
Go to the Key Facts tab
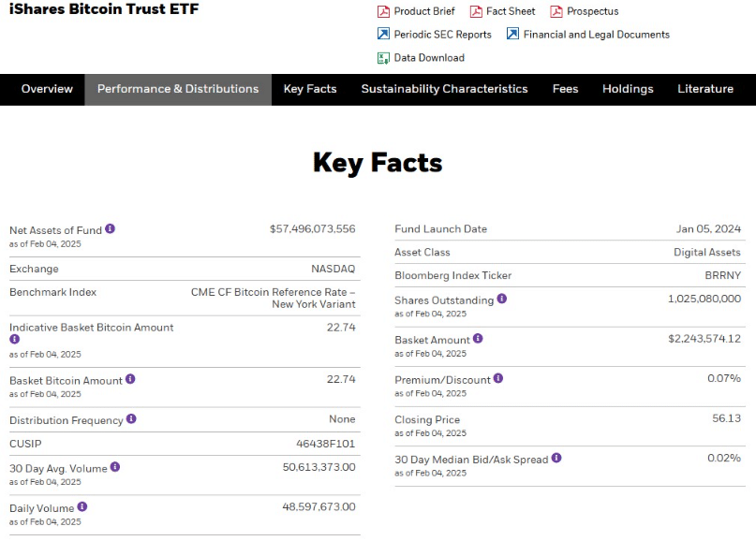click(x=310, y=89)
